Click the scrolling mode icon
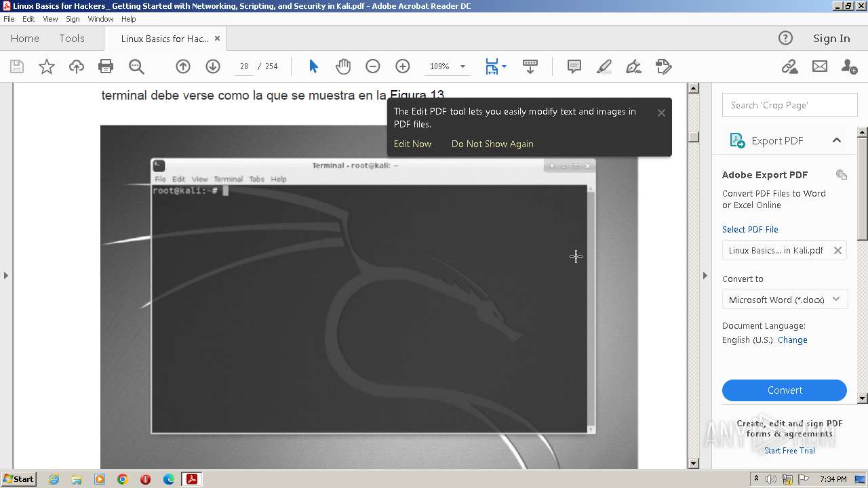The image size is (868, 488). 530,66
